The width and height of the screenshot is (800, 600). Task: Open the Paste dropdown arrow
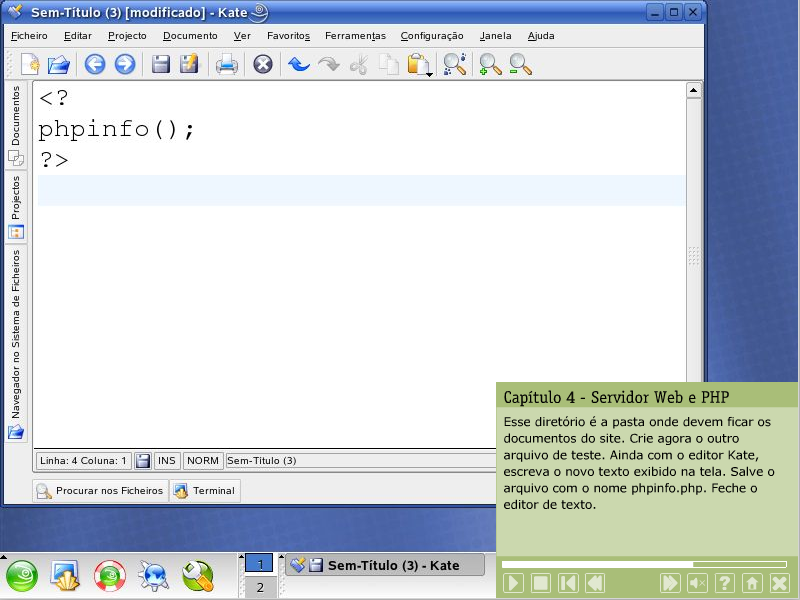click(429, 74)
